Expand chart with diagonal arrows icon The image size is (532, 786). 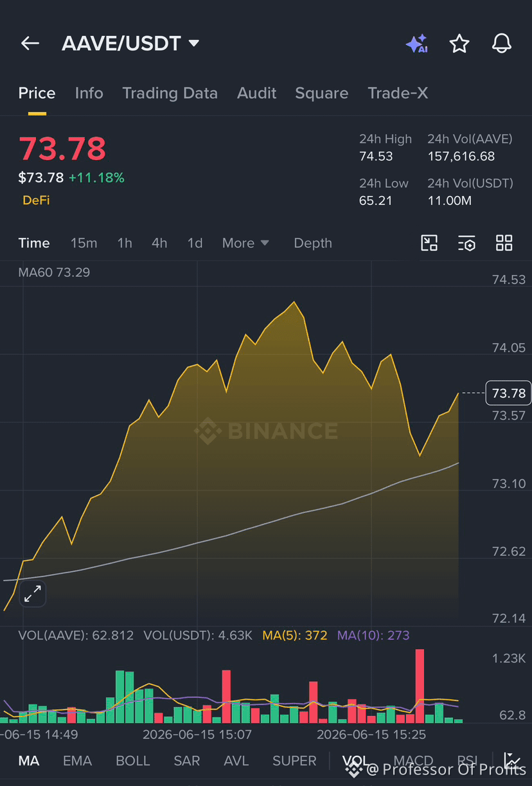pos(32,594)
